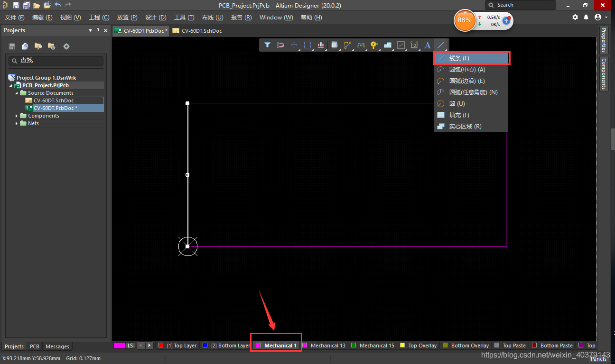Open the 布线 (U) menu
Viewport: 615px width, 364px height.
coord(213,17)
